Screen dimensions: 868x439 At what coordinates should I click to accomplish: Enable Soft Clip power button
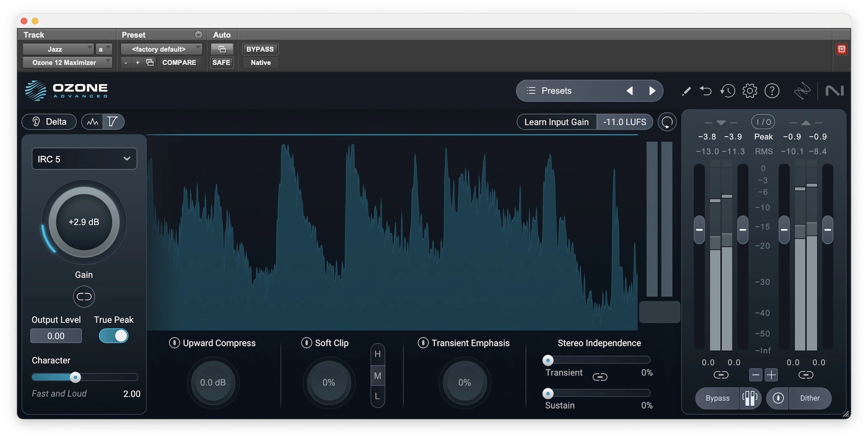[307, 343]
